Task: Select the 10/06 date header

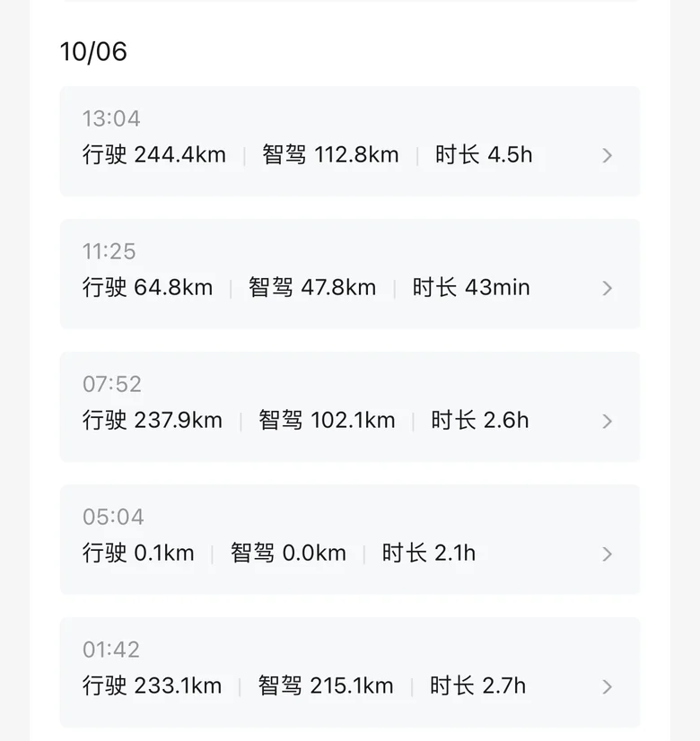Action: point(93,51)
